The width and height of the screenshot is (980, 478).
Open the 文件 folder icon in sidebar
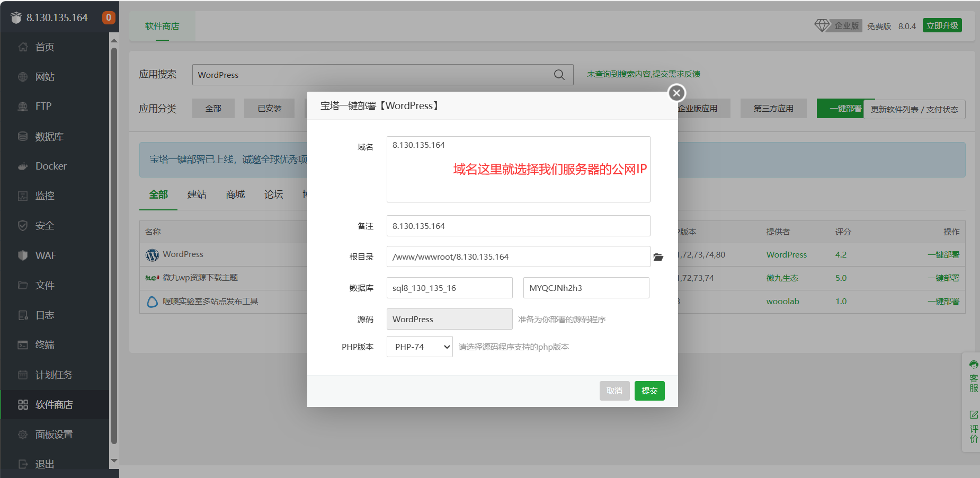click(23, 285)
